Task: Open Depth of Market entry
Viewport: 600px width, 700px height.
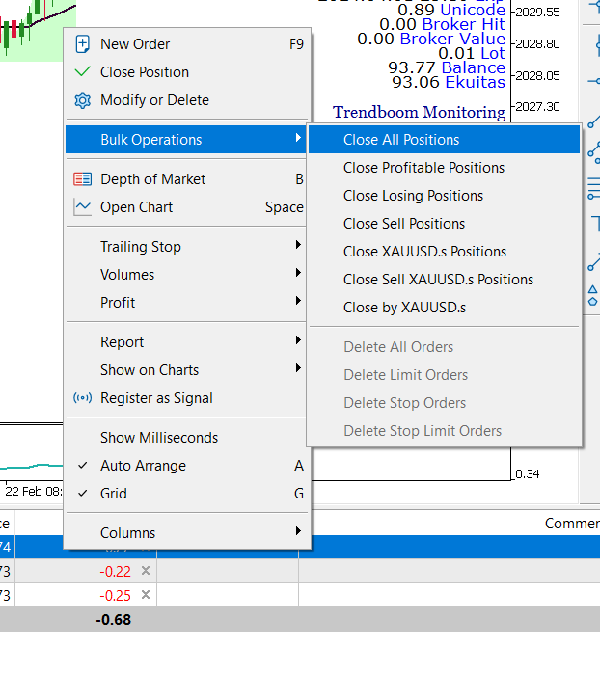Action: click(187, 179)
